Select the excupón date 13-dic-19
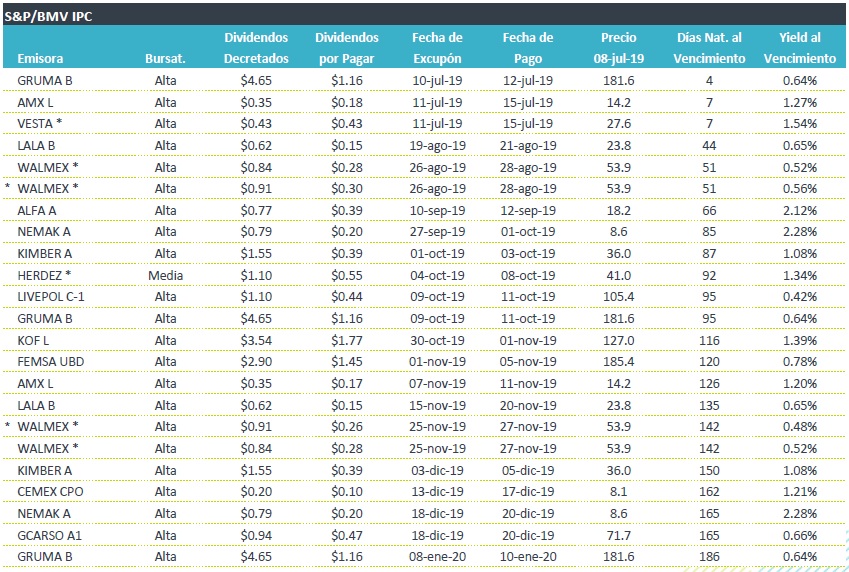849x572 pixels. [437, 492]
